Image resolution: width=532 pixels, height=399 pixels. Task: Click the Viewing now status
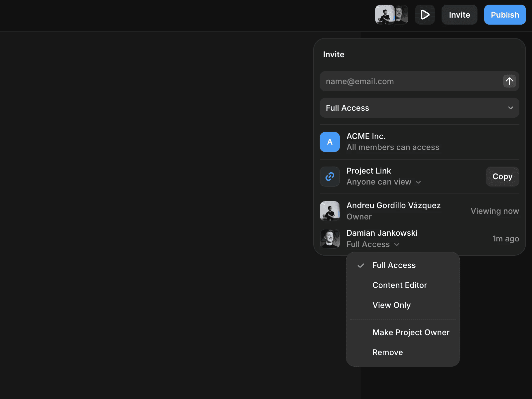click(x=495, y=211)
